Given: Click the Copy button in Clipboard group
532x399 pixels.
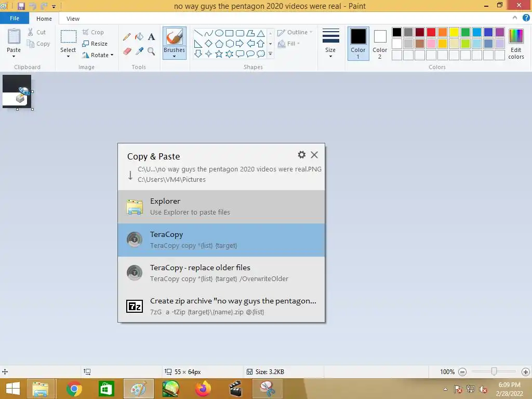Looking at the screenshot, I should (x=38, y=44).
